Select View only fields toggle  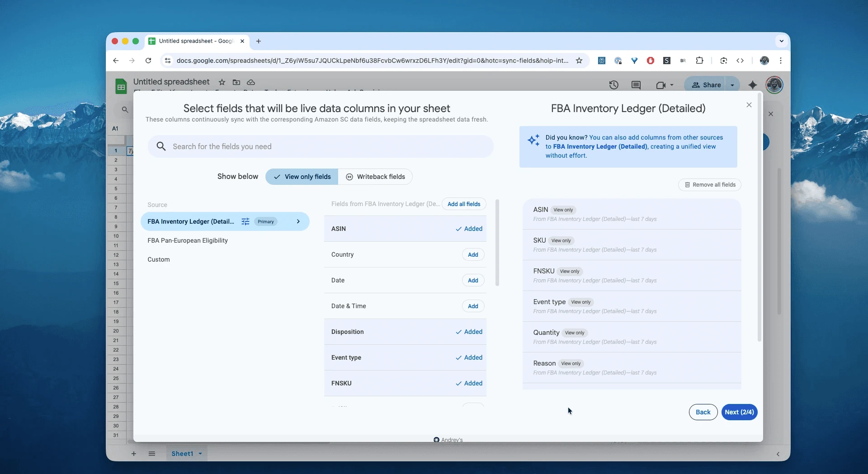[x=302, y=177]
